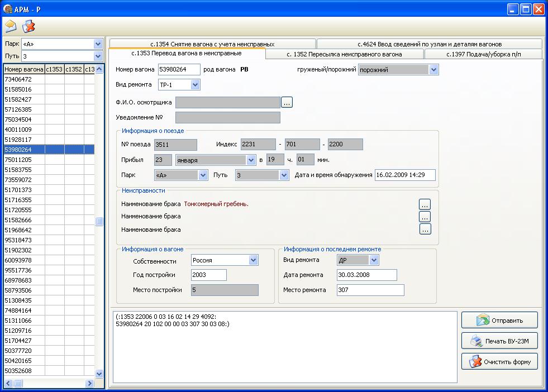Click the wagon list scroll down arrow
The height and width of the screenshot is (392, 548).
99,374
